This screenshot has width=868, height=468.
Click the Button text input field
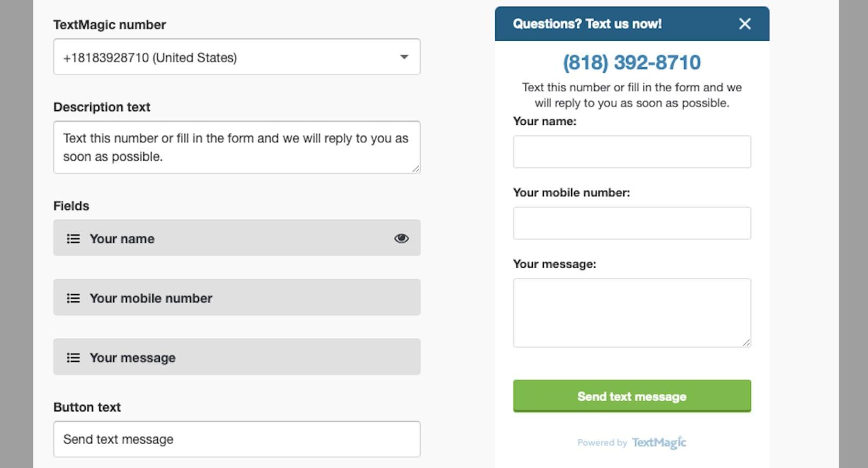click(x=237, y=439)
